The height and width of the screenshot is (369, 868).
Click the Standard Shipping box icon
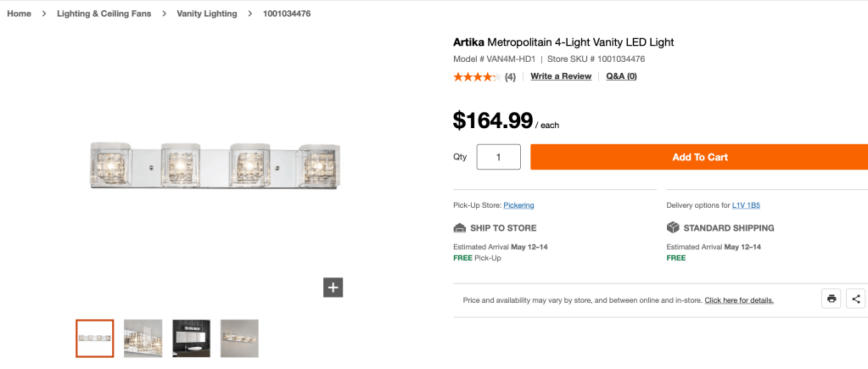(x=673, y=227)
